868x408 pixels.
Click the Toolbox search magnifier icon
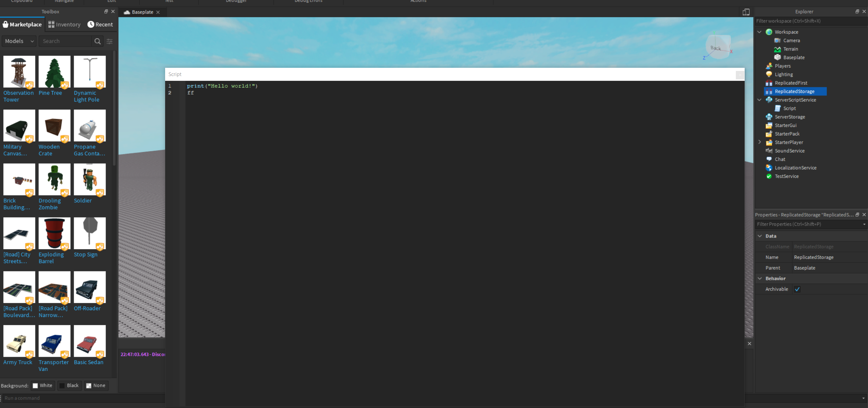pyautogui.click(x=98, y=41)
